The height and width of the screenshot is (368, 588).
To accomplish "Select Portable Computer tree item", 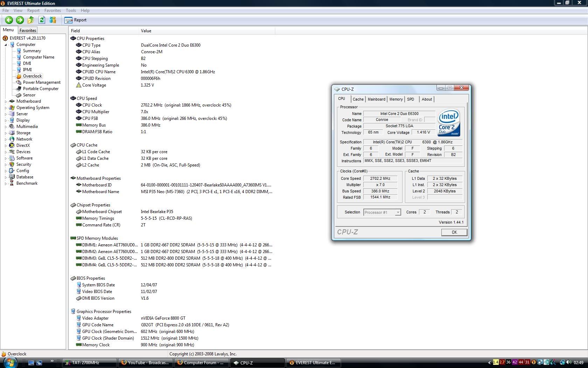I will [x=41, y=89].
